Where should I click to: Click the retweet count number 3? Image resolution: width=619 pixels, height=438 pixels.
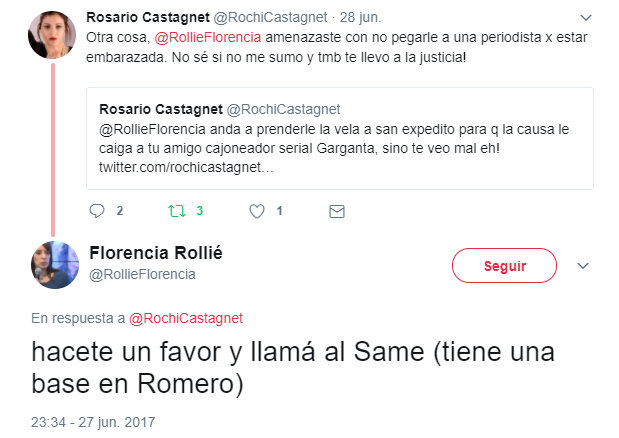coord(200,211)
